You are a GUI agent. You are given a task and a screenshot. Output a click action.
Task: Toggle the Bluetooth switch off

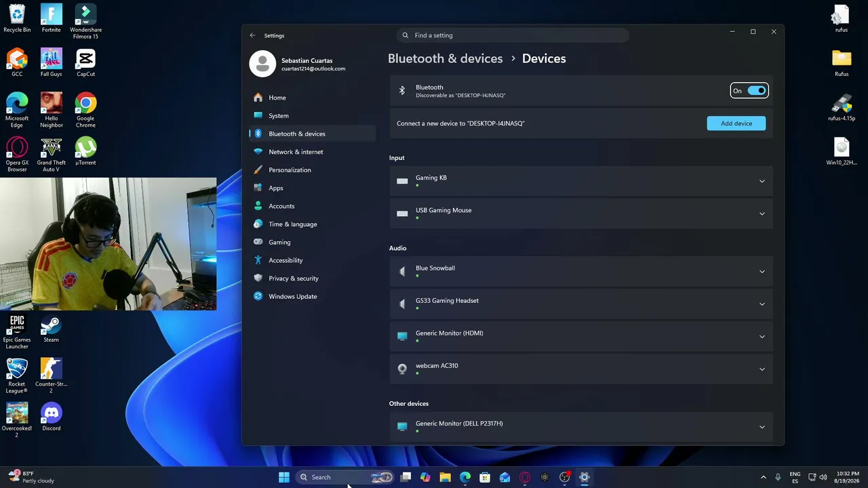(757, 91)
